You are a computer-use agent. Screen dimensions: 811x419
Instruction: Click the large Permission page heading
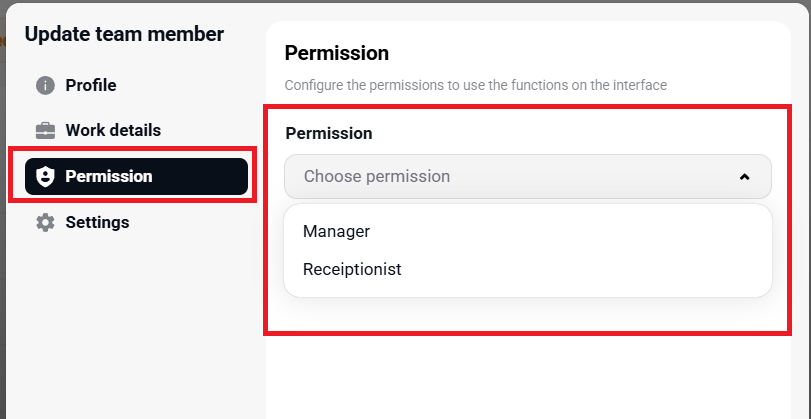click(337, 53)
